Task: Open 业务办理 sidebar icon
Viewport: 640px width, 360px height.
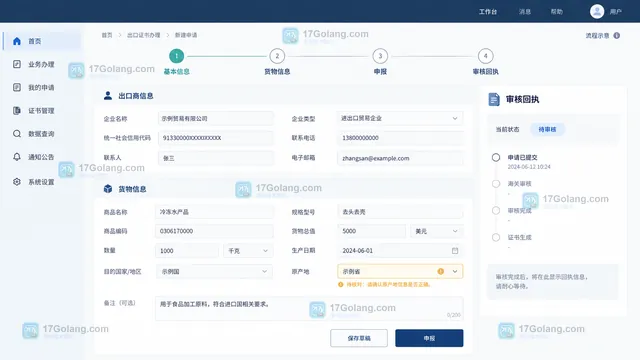Action: click(x=17, y=64)
